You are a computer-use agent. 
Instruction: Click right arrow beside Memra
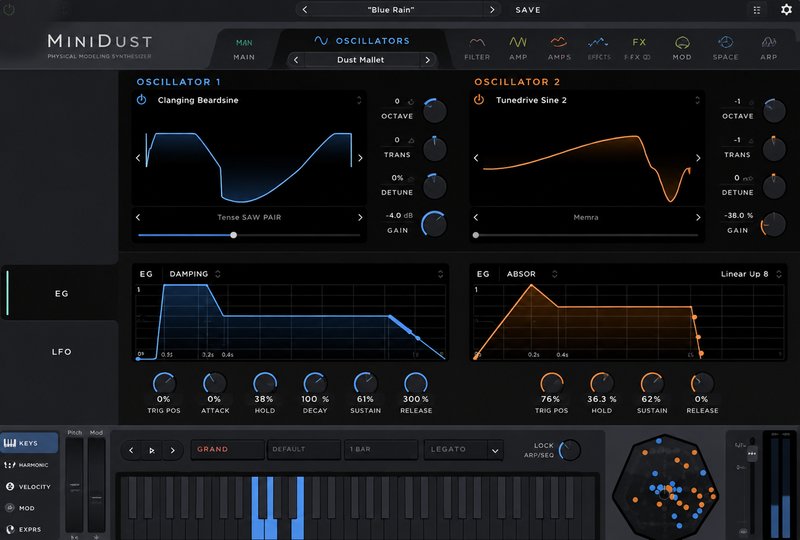(x=698, y=217)
